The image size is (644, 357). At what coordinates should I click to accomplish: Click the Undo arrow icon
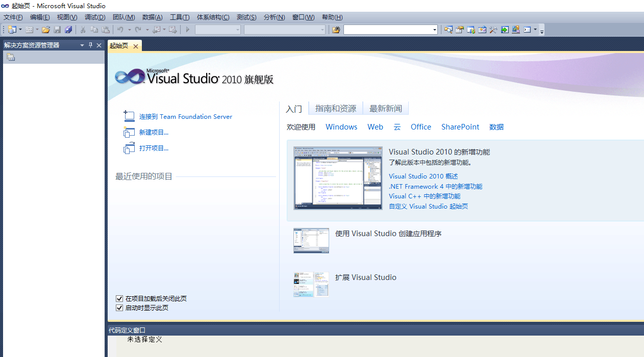(x=120, y=30)
